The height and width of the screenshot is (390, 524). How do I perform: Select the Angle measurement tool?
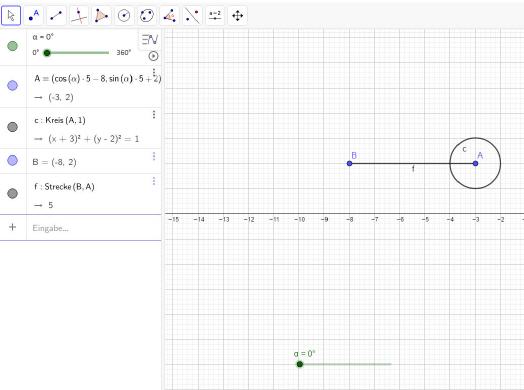[169, 15]
